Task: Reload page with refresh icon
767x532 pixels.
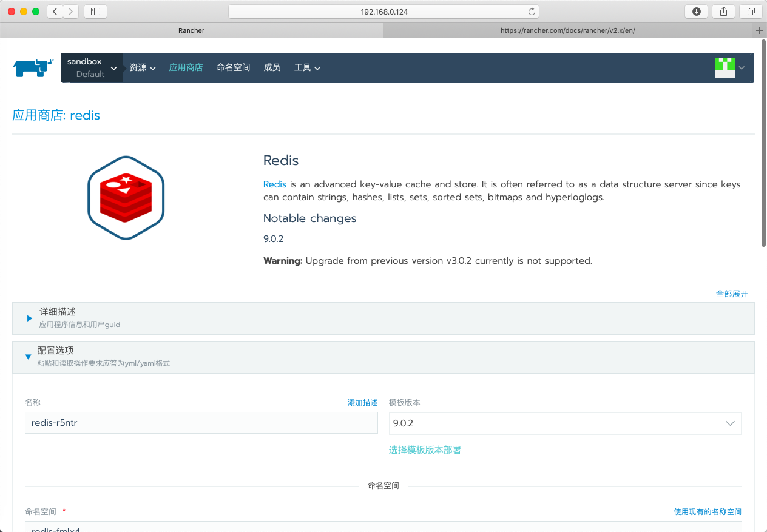Action: tap(532, 12)
